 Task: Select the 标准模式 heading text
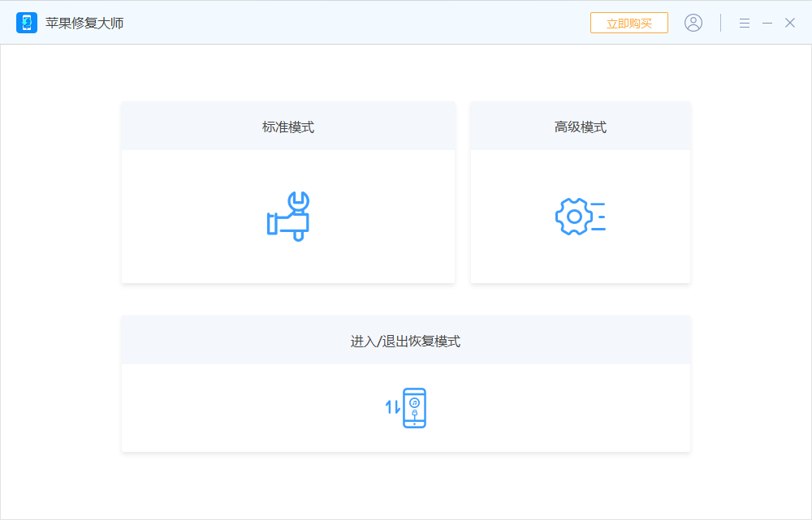pyautogui.click(x=288, y=127)
